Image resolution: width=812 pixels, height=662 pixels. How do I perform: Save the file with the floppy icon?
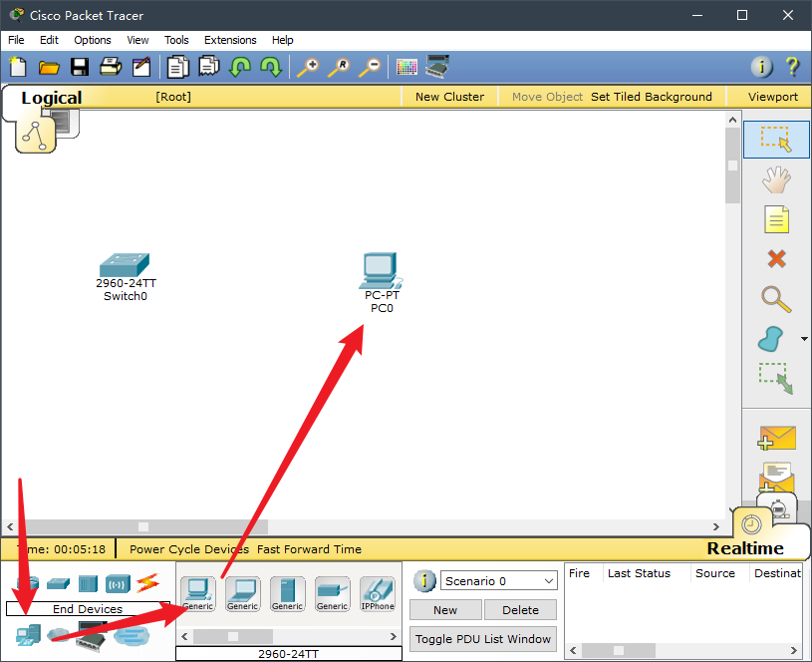80,67
